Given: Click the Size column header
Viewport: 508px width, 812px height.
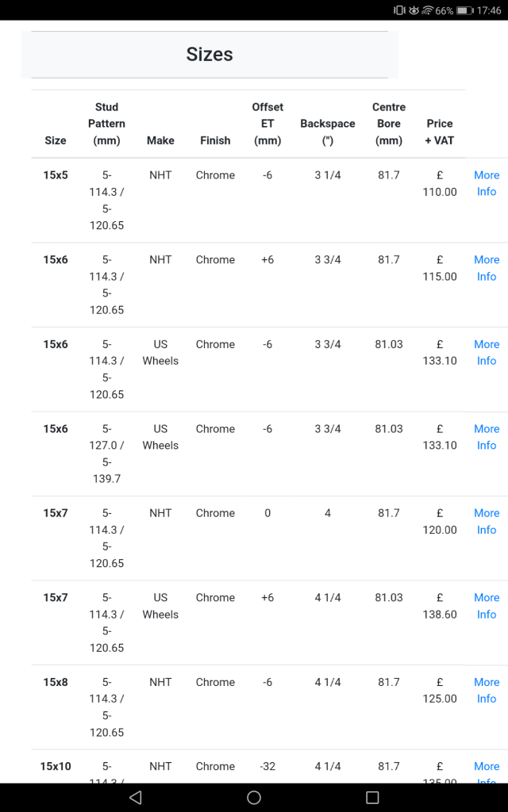Looking at the screenshot, I should tap(56, 140).
